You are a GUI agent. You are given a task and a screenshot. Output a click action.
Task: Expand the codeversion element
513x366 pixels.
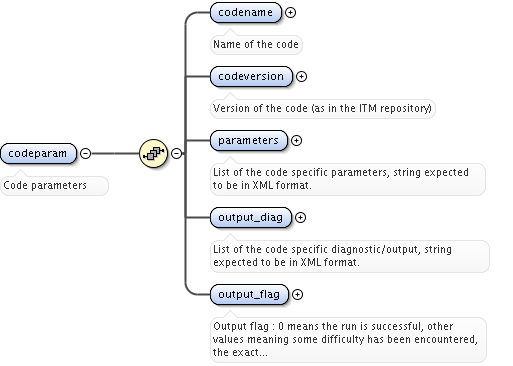pyautogui.click(x=301, y=76)
